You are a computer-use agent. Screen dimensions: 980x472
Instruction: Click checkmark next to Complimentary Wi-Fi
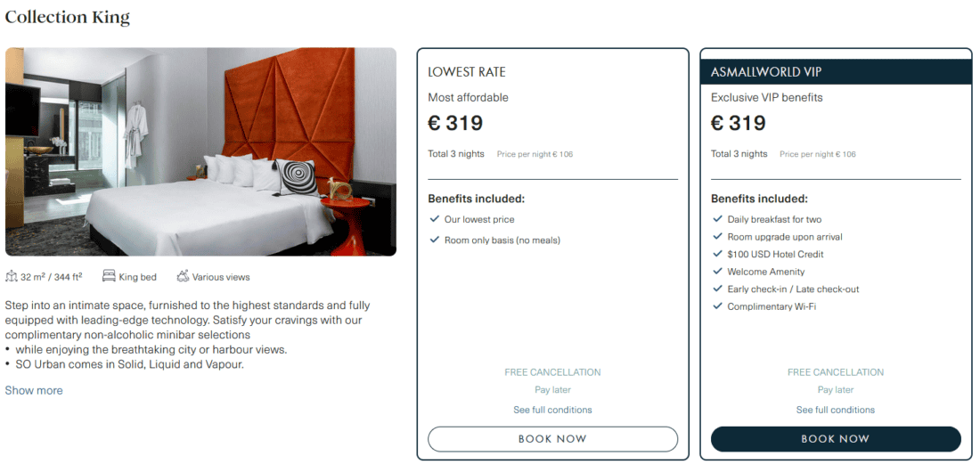coord(717,306)
